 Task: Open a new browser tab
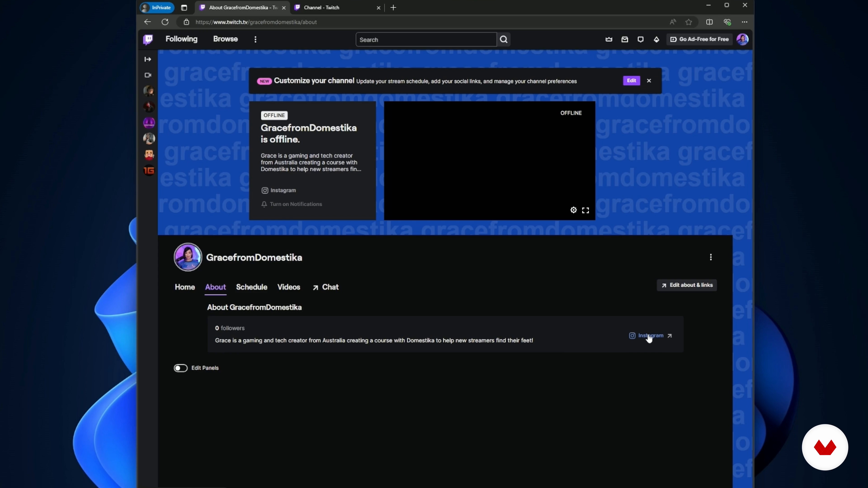point(393,7)
